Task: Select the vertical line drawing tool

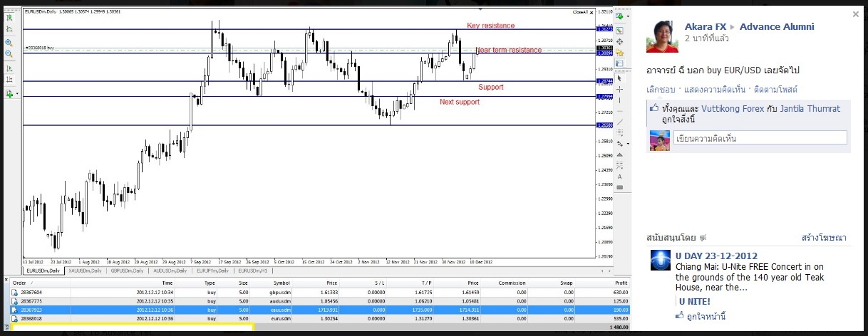Action: coord(620,100)
